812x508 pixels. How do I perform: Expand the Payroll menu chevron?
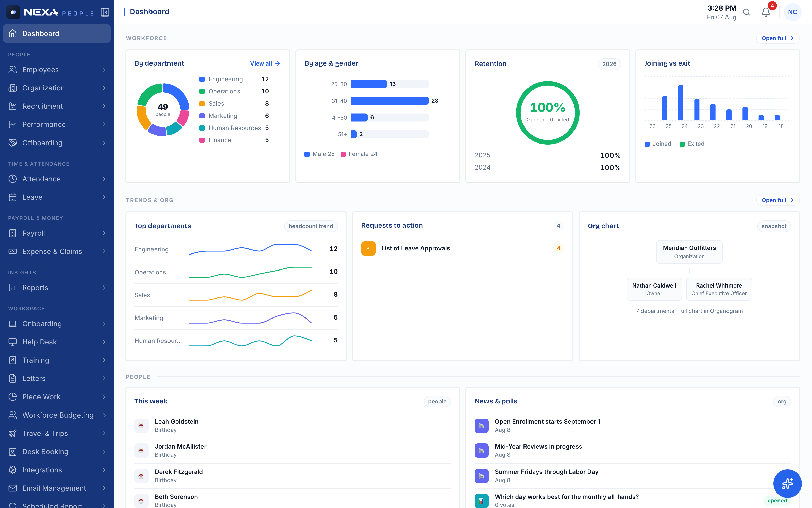click(104, 233)
